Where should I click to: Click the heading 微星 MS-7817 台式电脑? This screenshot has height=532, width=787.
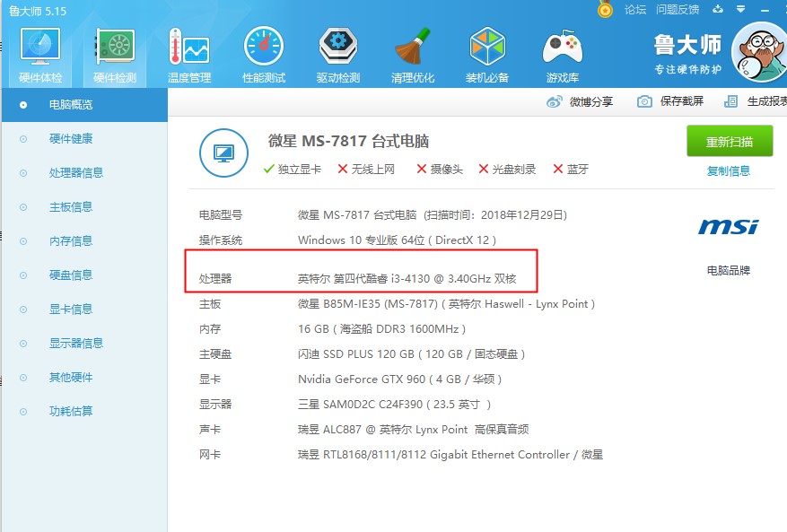point(348,141)
